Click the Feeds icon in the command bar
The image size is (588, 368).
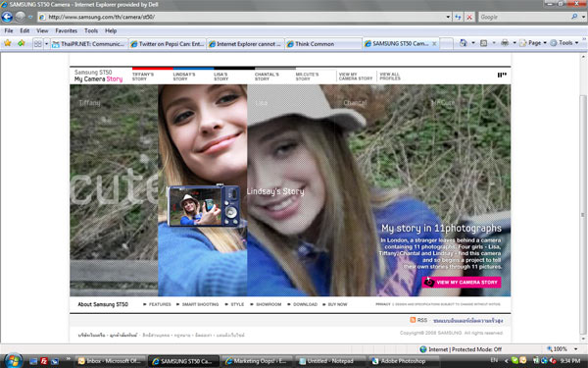click(484, 43)
